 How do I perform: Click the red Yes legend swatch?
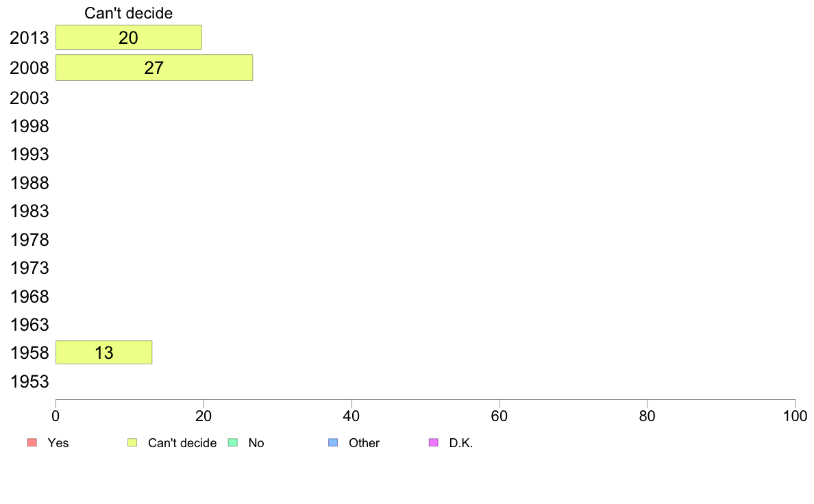pyautogui.click(x=32, y=442)
